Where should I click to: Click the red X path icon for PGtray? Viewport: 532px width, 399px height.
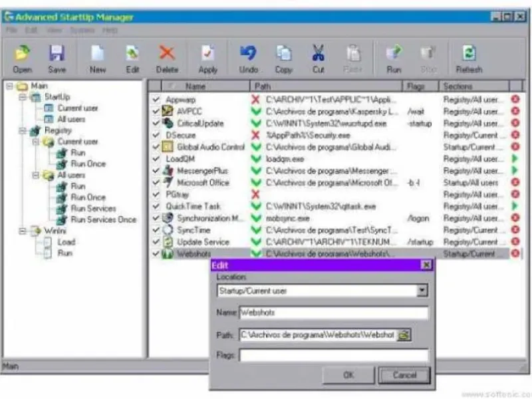pyautogui.click(x=255, y=194)
